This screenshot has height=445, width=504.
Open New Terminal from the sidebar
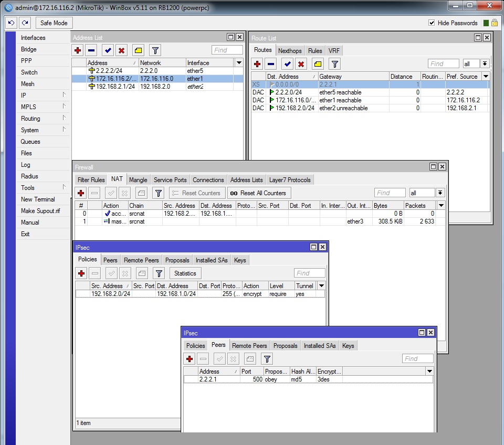click(x=43, y=199)
